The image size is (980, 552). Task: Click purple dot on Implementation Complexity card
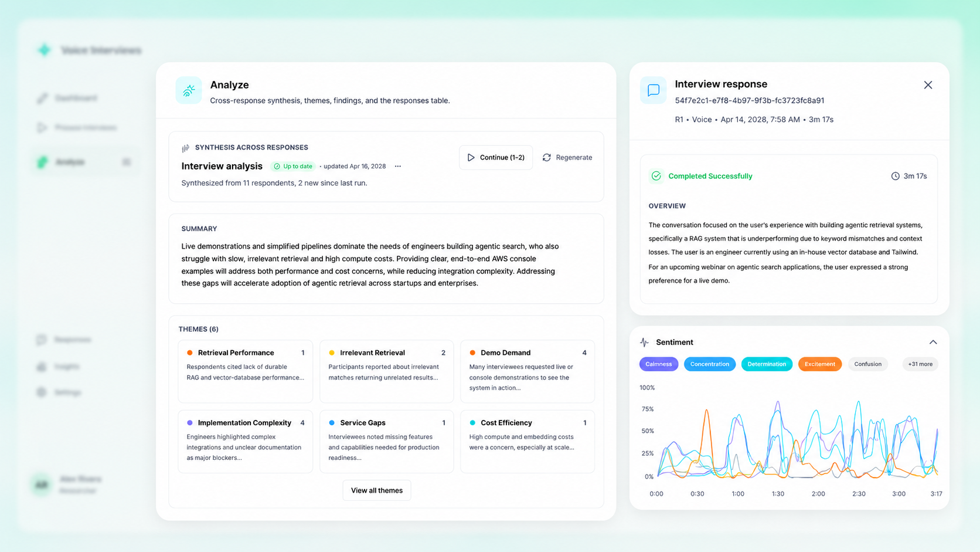click(x=190, y=423)
